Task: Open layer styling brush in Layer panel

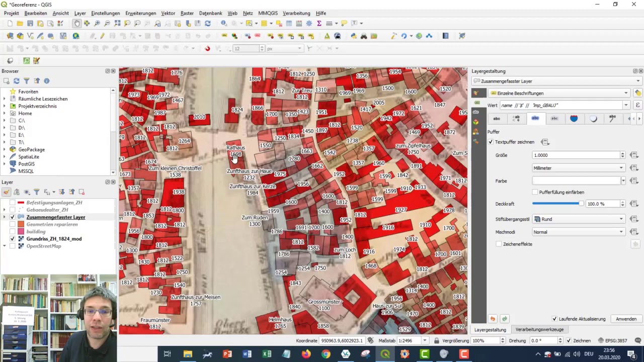Action: coord(6,192)
